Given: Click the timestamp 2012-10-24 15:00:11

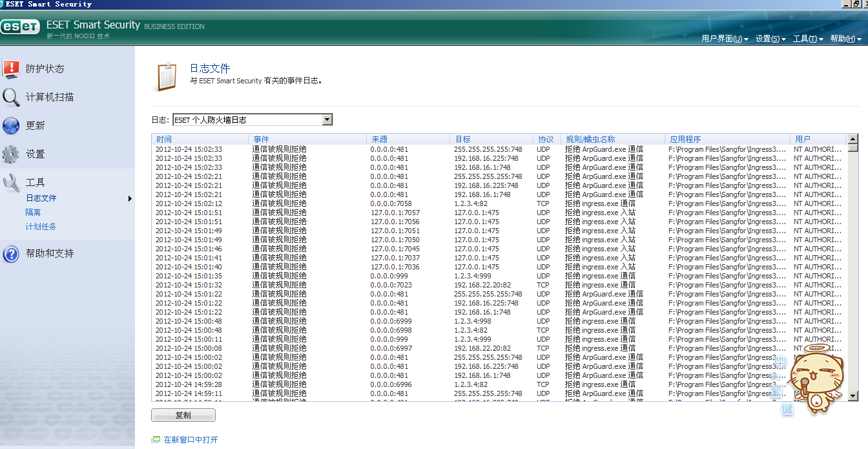Looking at the screenshot, I should [189, 339].
